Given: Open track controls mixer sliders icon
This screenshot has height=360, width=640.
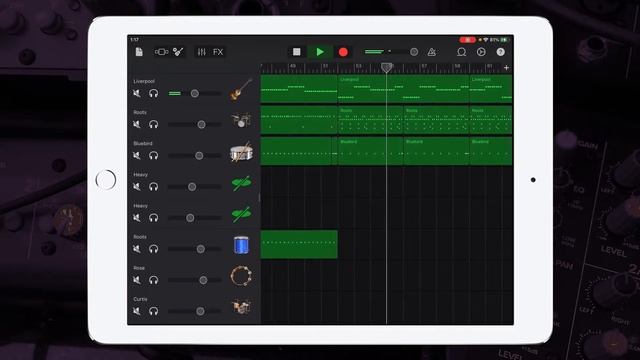Looking at the screenshot, I should (x=202, y=52).
